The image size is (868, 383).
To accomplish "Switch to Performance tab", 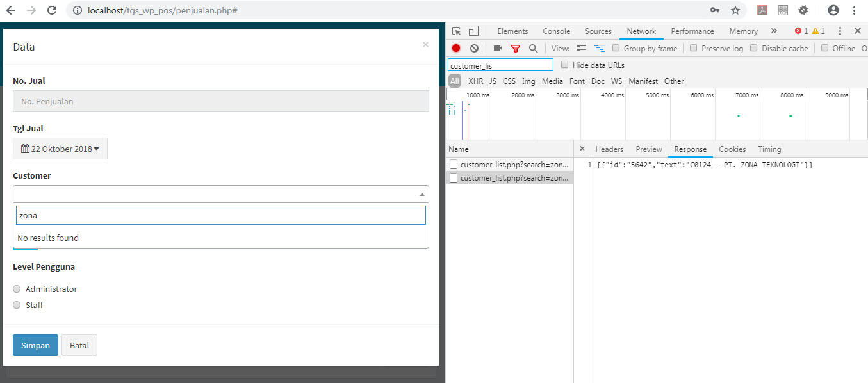I will click(692, 31).
